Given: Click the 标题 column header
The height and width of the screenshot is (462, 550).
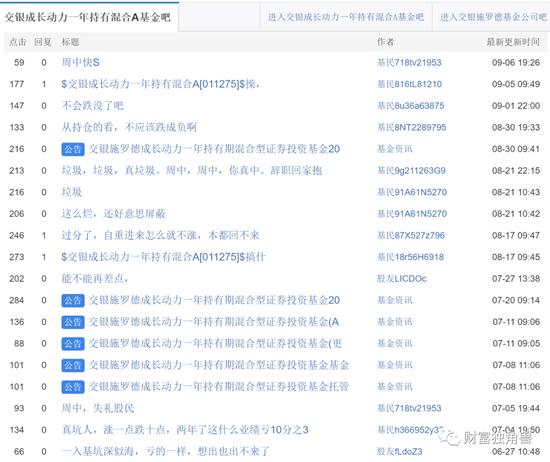Looking at the screenshot, I should coord(71,42).
